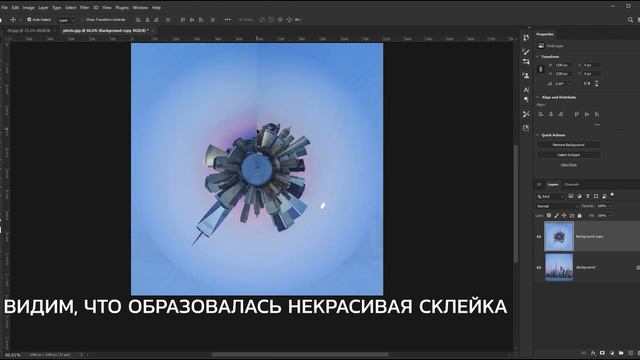Click the Select Subject button
The width and height of the screenshot is (640, 360).
568,155
